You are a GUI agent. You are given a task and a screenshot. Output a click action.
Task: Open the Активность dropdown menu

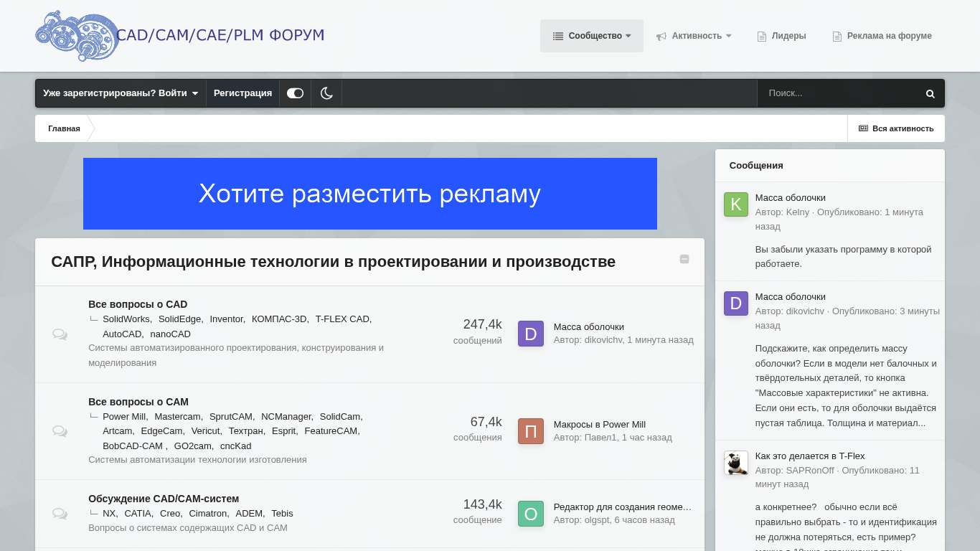tap(694, 36)
